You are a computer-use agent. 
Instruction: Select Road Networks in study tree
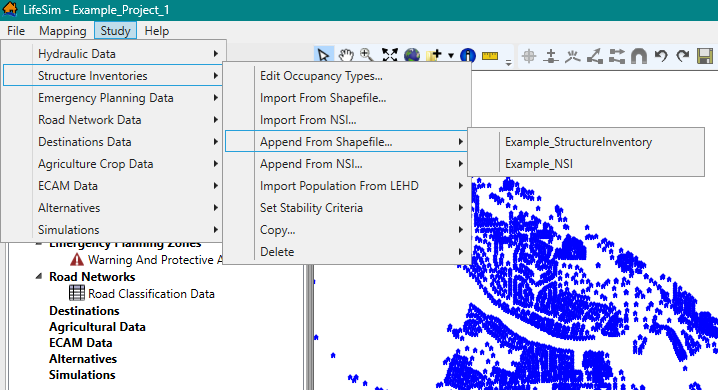[x=92, y=276]
